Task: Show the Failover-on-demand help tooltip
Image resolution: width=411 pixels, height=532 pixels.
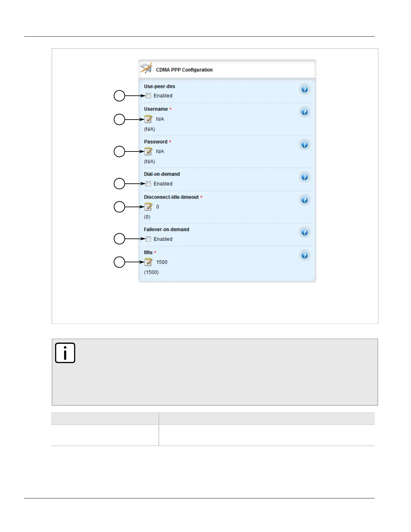Action: tap(305, 232)
